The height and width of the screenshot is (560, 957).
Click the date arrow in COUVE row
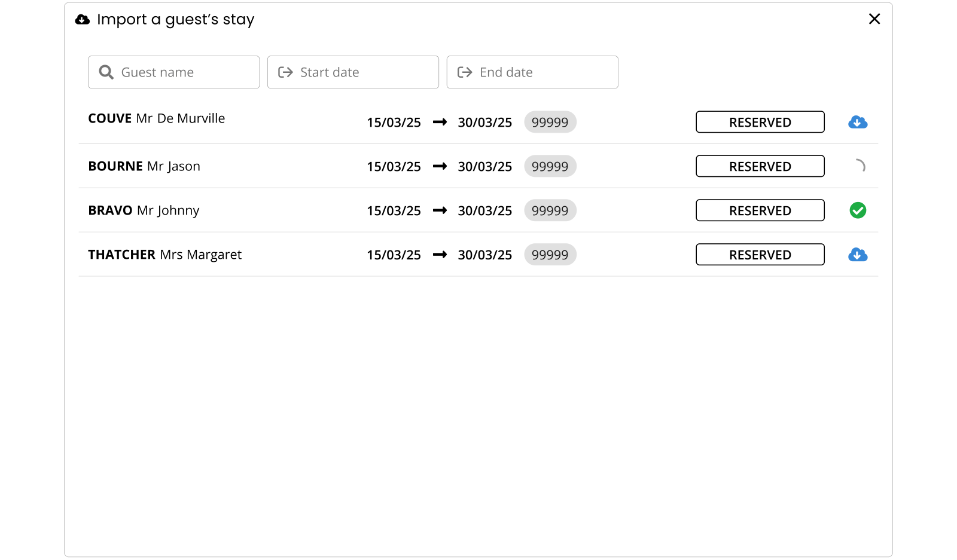pos(440,122)
